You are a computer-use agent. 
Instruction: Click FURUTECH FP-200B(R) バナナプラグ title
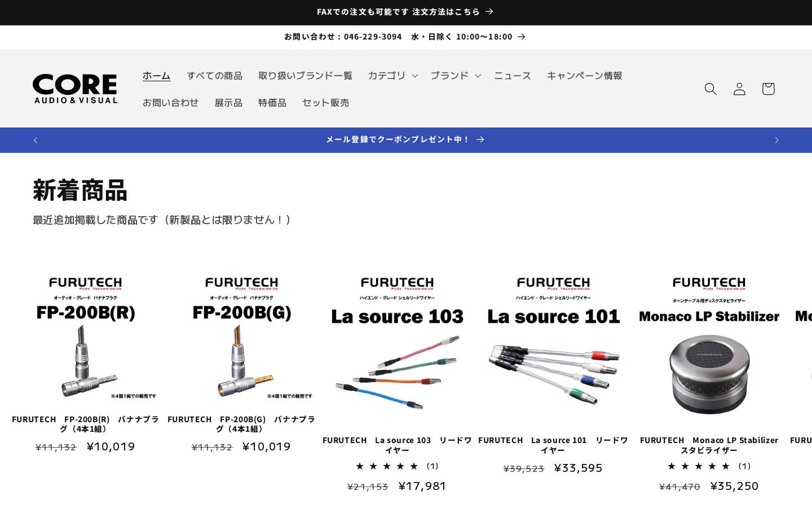pyautogui.click(x=86, y=424)
